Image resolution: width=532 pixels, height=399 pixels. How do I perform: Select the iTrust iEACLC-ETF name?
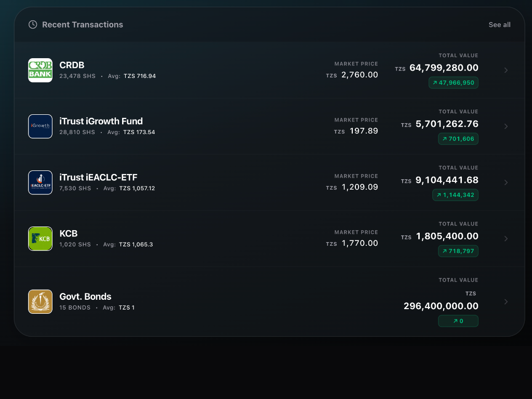point(98,178)
